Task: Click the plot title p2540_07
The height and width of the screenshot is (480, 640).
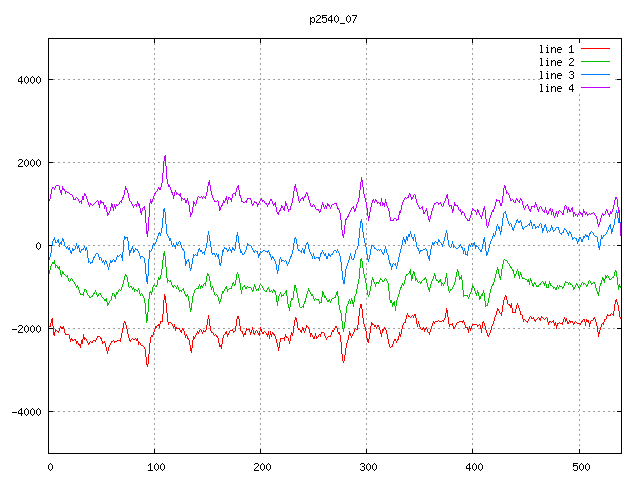Action: [335, 20]
